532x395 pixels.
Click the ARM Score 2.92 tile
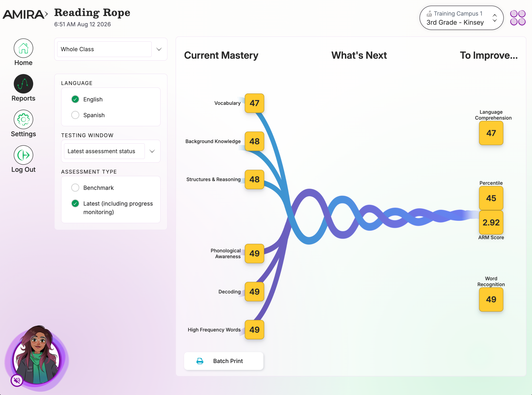(491, 222)
